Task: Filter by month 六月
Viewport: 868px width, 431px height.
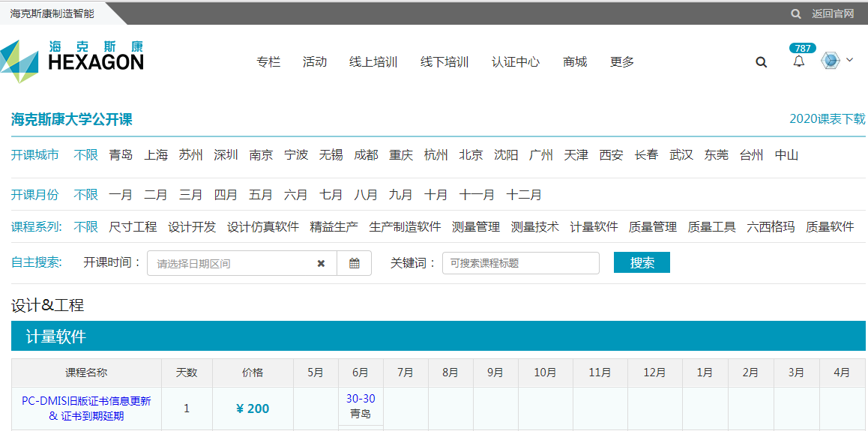Action: tap(296, 195)
